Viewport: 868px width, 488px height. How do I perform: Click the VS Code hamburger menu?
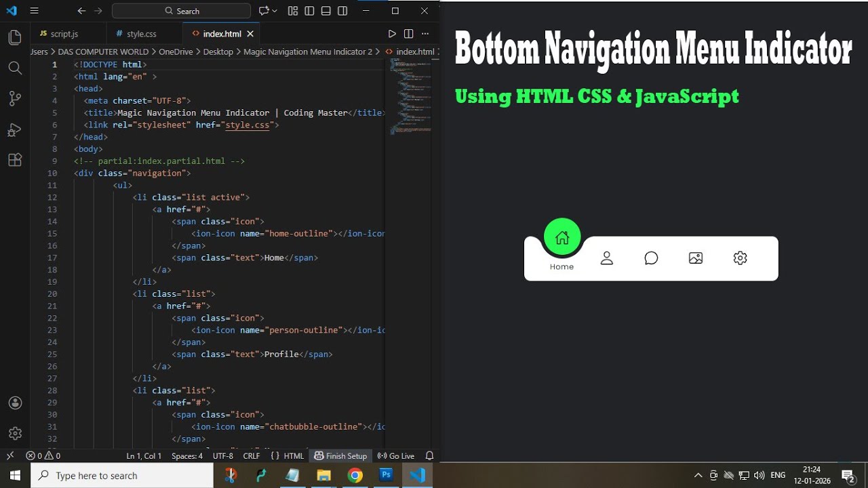[x=35, y=11]
